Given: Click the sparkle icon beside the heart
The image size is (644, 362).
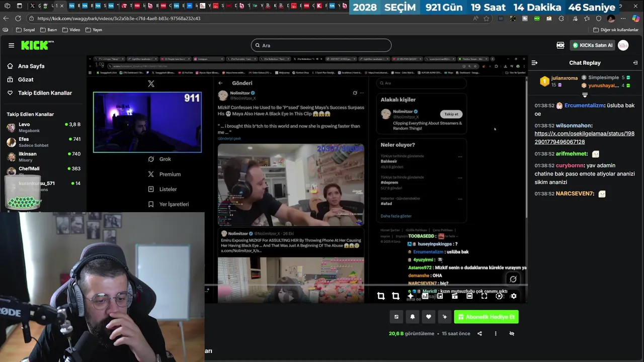Looking at the screenshot, I should tap(445, 317).
